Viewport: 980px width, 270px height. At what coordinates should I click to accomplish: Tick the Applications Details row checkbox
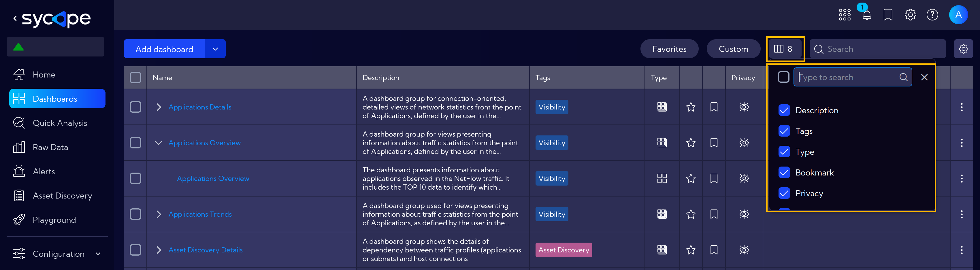tap(135, 107)
